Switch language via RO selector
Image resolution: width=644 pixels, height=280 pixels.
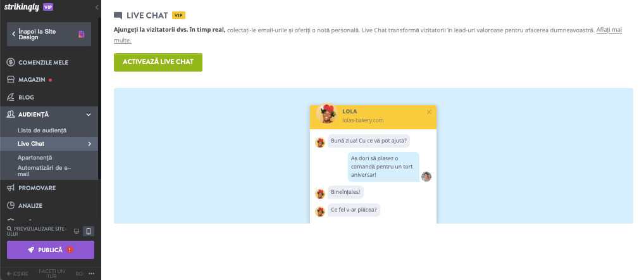pos(79,274)
